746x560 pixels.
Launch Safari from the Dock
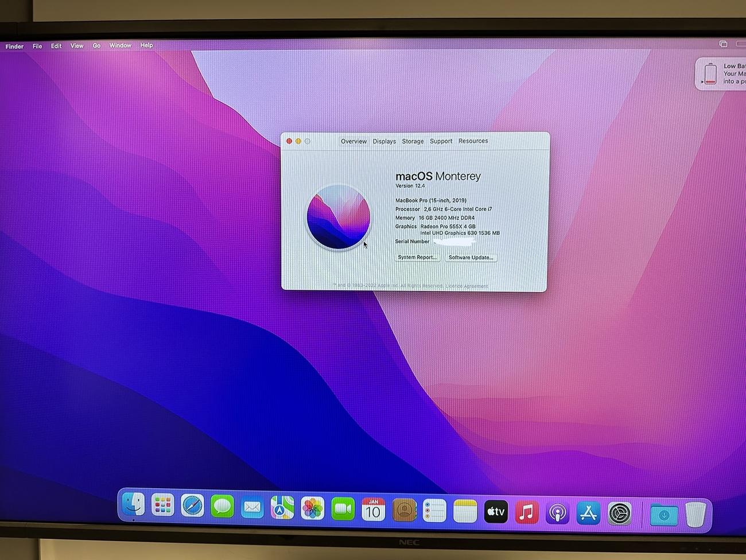tap(192, 506)
